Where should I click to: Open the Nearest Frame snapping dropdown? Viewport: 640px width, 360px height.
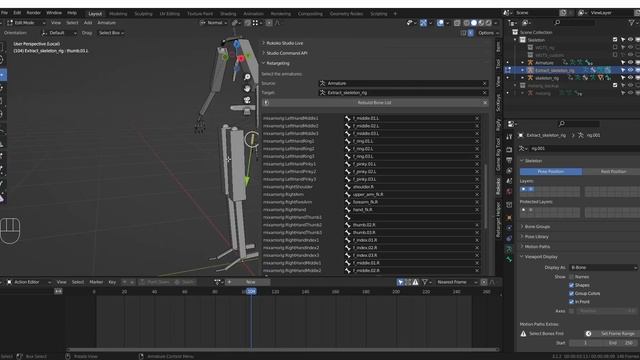(x=456, y=282)
